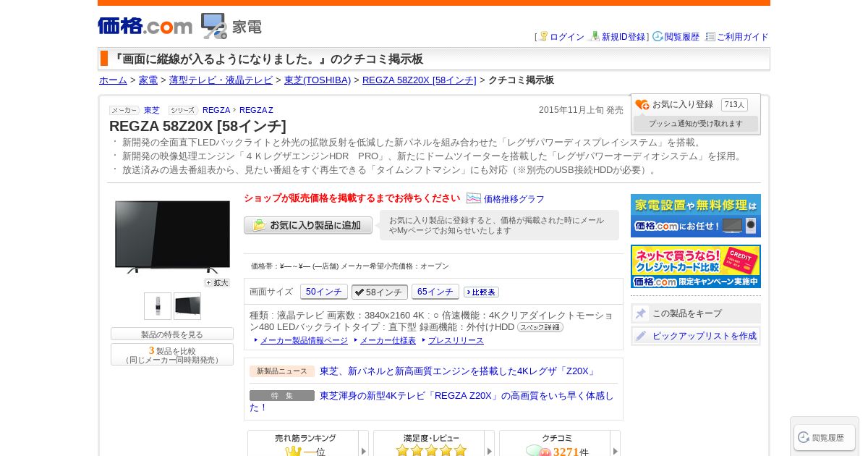868x456 pixels.
Task: Select the 50インチ screen size tab
Action: coord(324,292)
